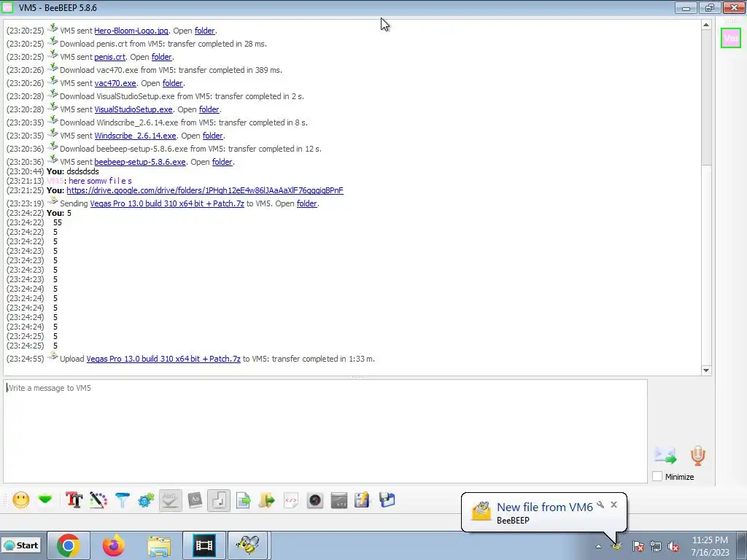Send message using envelope arrow button
Screen dimensions: 747x560
point(665,456)
